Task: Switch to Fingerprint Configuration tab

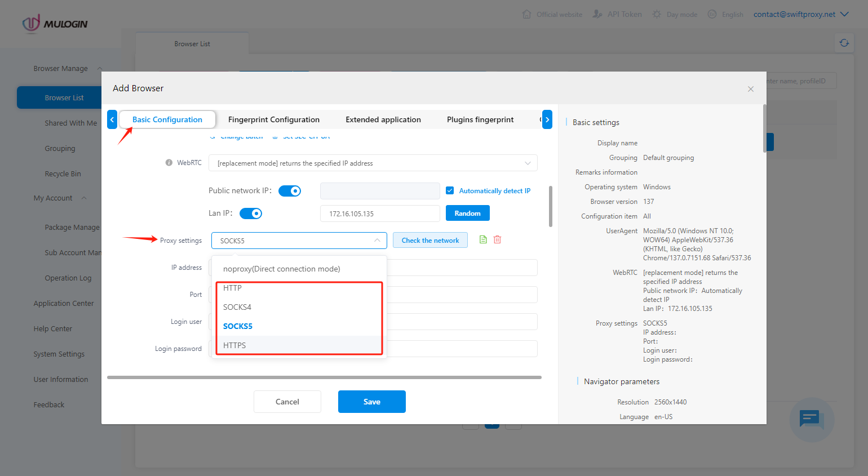Action: click(x=273, y=119)
